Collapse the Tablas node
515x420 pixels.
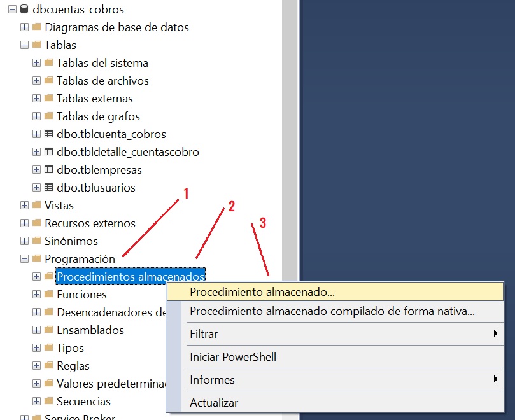[24, 45]
